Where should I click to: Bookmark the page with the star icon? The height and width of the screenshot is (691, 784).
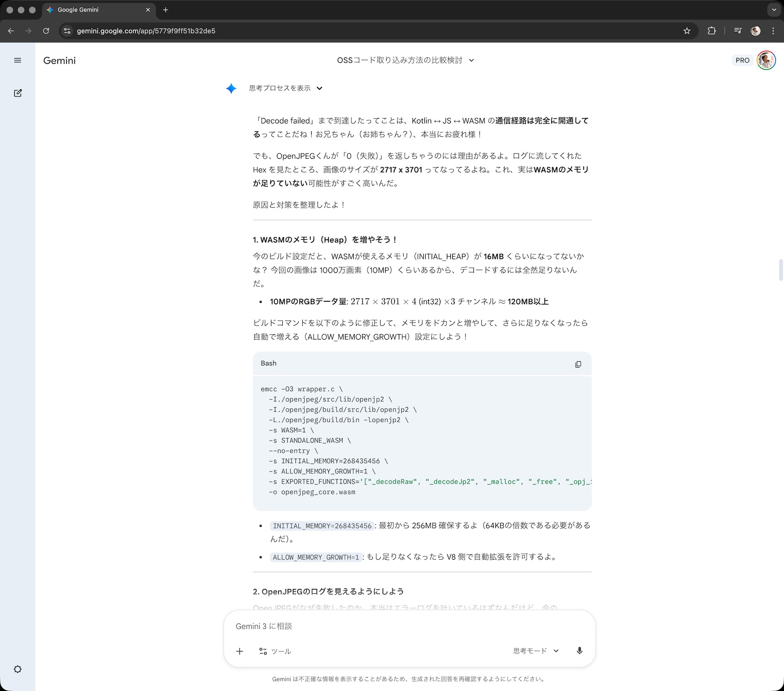[x=686, y=30]
